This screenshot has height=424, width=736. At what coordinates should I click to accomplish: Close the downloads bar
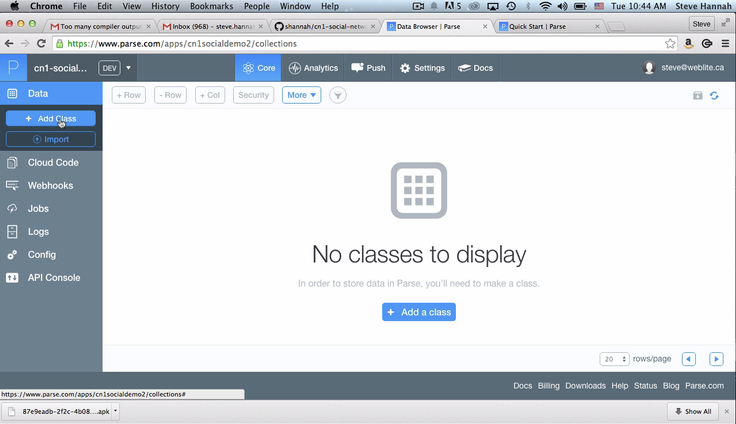coord(727,411)
